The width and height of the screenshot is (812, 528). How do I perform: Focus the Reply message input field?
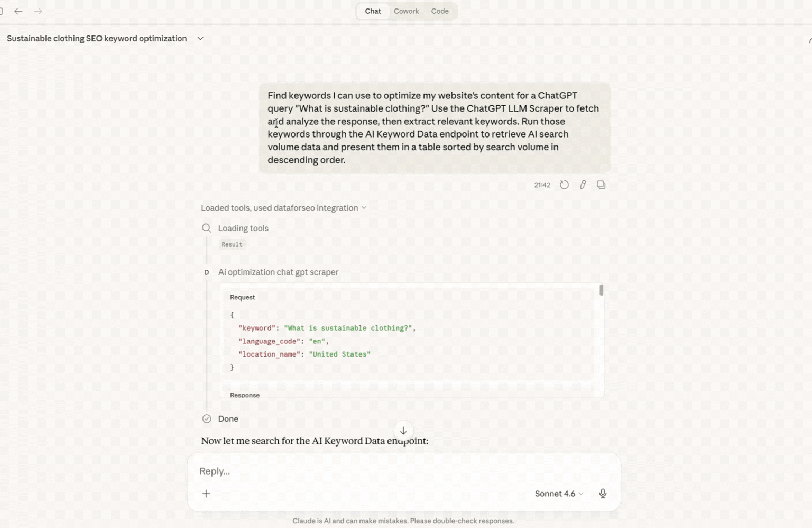[x=370, y=471]
